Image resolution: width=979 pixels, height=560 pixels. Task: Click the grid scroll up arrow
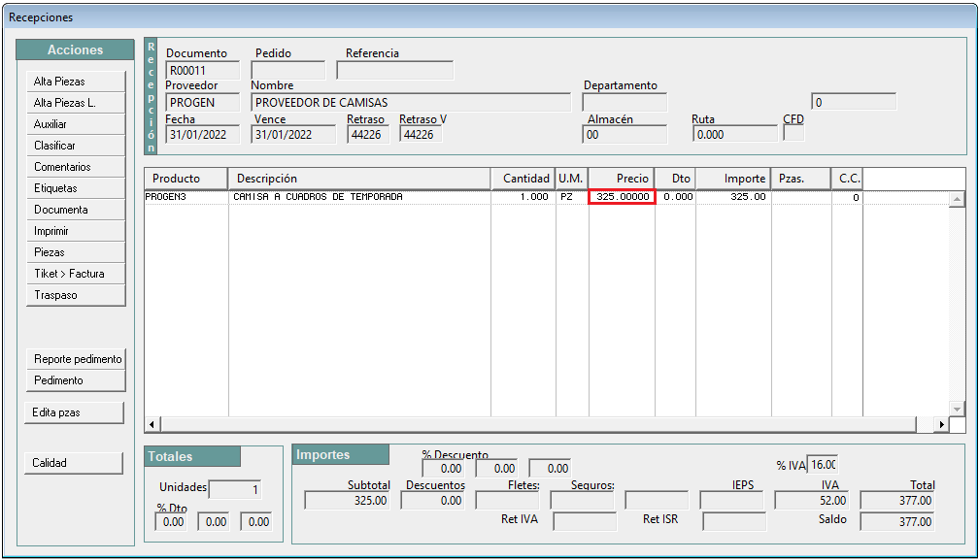point(957,200)
